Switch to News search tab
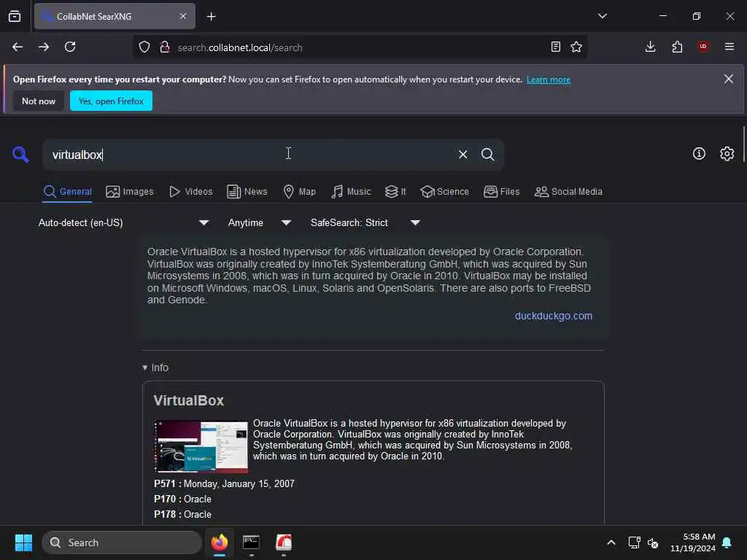 [x=247, y=192]
